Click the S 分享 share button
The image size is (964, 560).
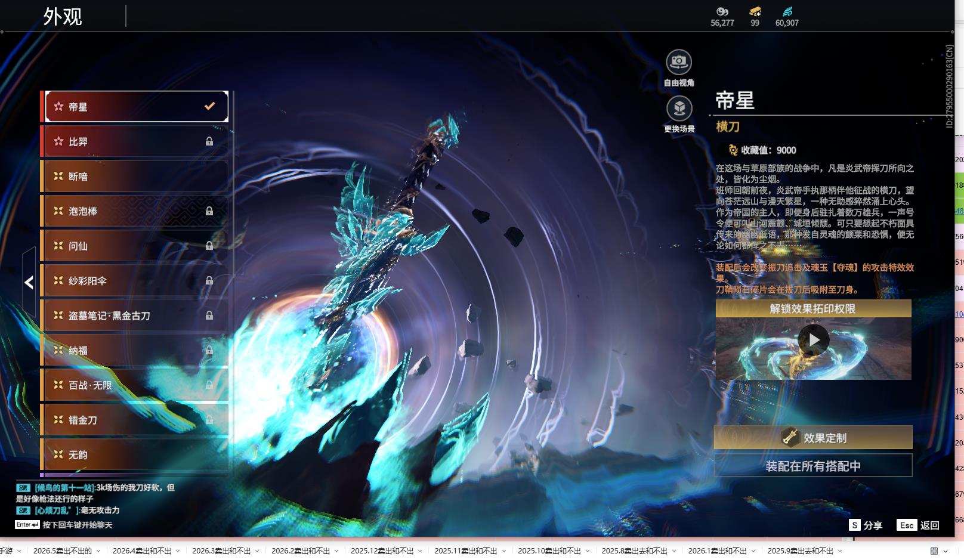(x=866, y=525)
